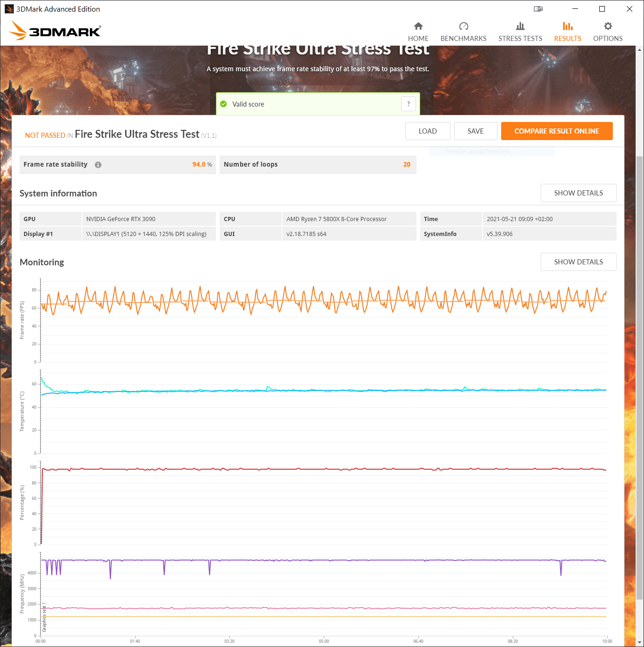This screenshot has height=647, width=644.
Task: Click the AMD Ryzen 7 5800X CPU entry
Action: point(336,219)
